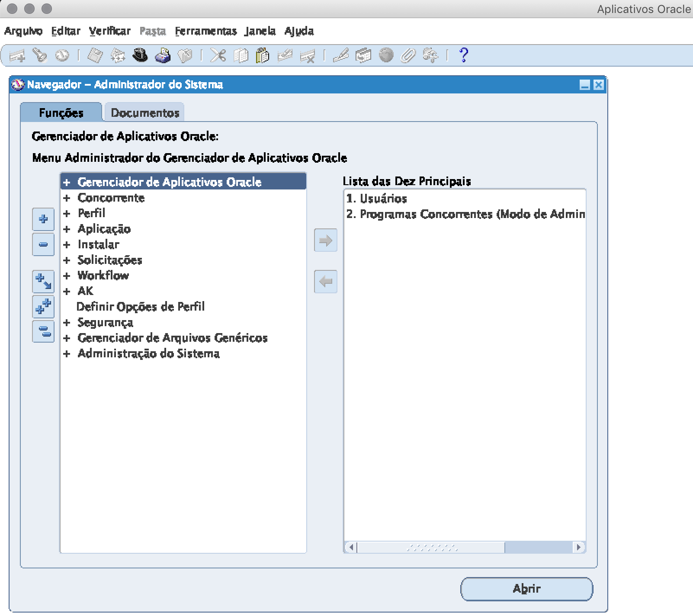This screenshot has height=616, width=693.
Task: Expand the Gerenciador de Arquivos Genéricos node
Action: tap(67, 338)
